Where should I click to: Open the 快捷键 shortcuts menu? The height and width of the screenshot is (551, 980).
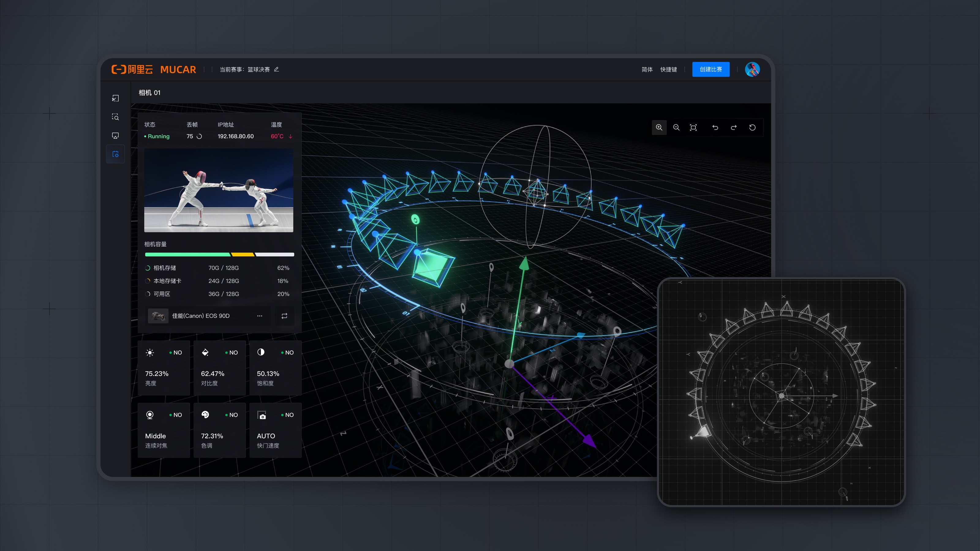tap(669, 69)
